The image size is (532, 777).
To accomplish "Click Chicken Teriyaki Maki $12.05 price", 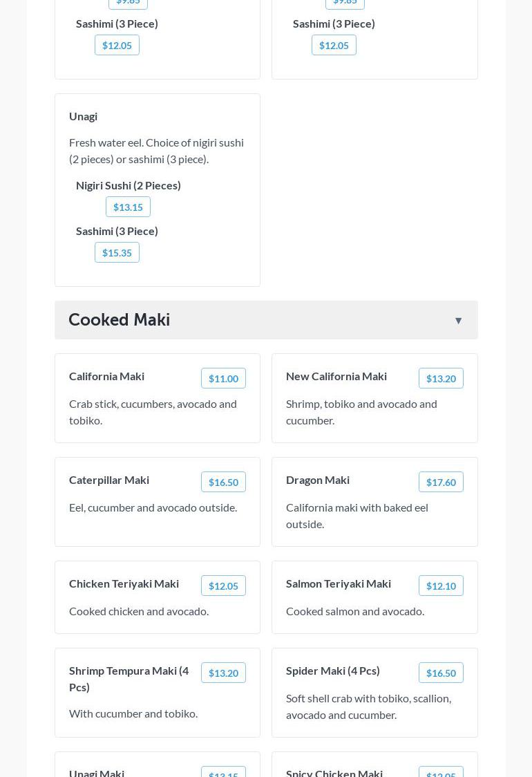I will pyautogui.click(x=223, y=586).
